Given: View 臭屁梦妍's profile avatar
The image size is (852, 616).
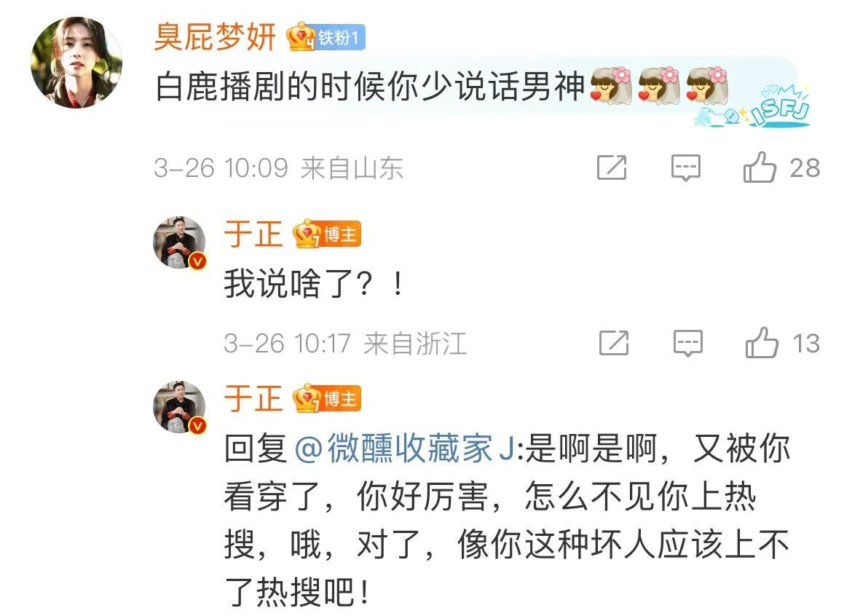Looking at the screenshot, I should tap(76, 63).
